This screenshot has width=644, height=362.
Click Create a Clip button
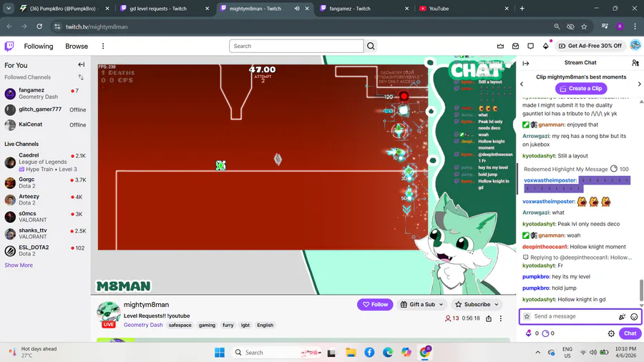click(581, 88)
